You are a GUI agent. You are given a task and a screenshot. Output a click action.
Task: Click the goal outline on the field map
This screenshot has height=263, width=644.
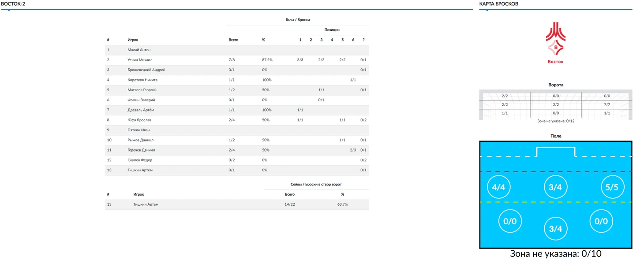tap(556, 152)
